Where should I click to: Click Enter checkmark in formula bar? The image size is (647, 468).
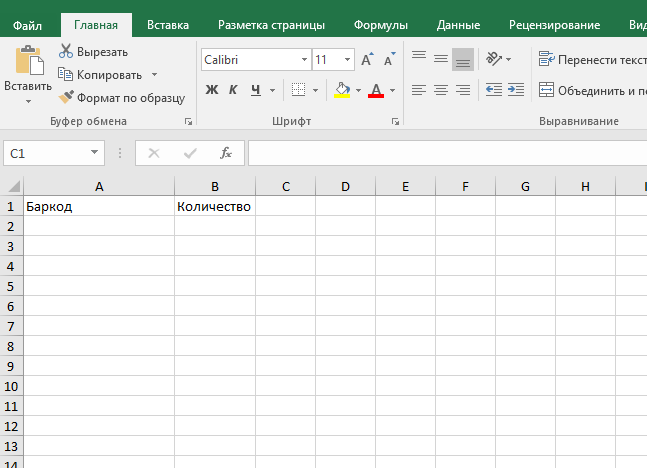190,153
